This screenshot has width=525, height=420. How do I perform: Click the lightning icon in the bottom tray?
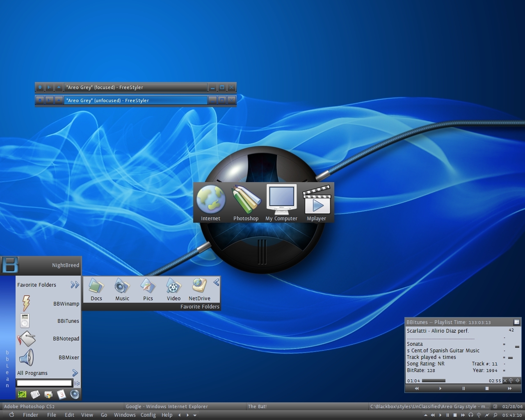[x=487, y=415]
